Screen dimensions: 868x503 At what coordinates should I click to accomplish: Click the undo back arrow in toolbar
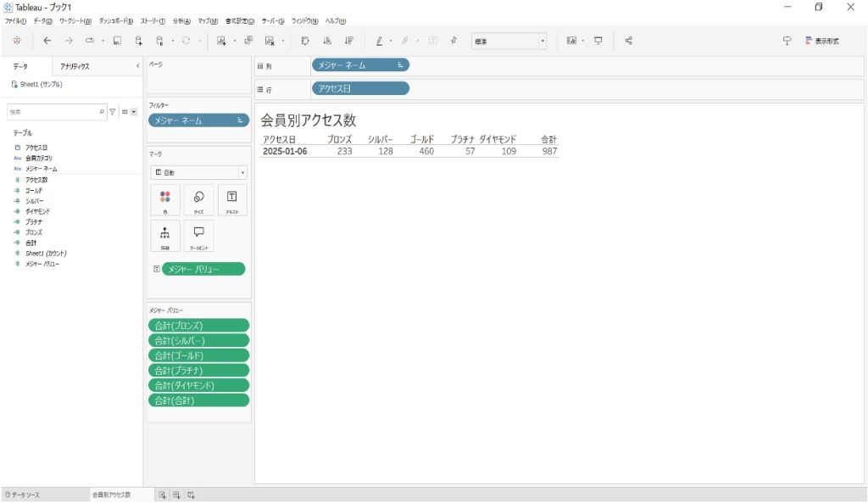(x=47, y=41)
